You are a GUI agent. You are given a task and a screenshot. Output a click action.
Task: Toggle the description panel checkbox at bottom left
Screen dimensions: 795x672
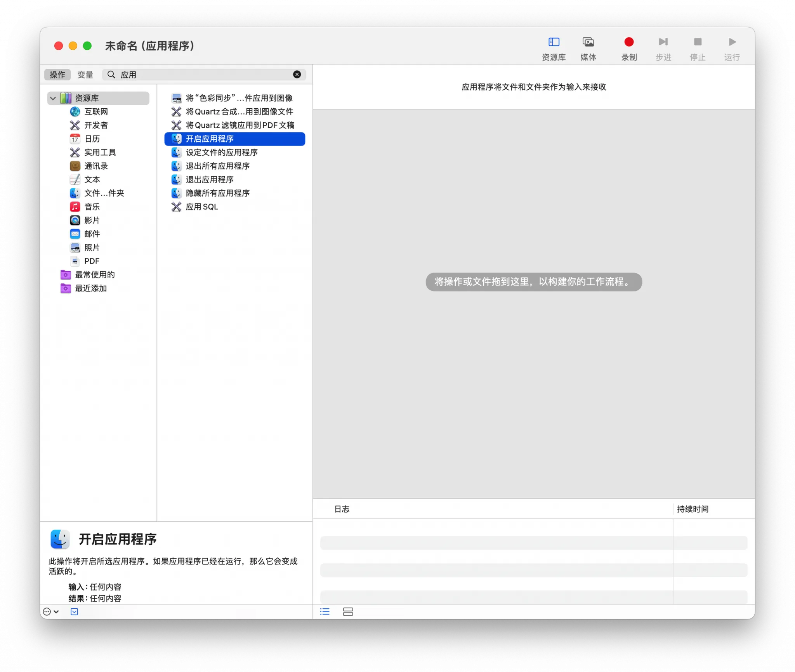coord(74,611)
